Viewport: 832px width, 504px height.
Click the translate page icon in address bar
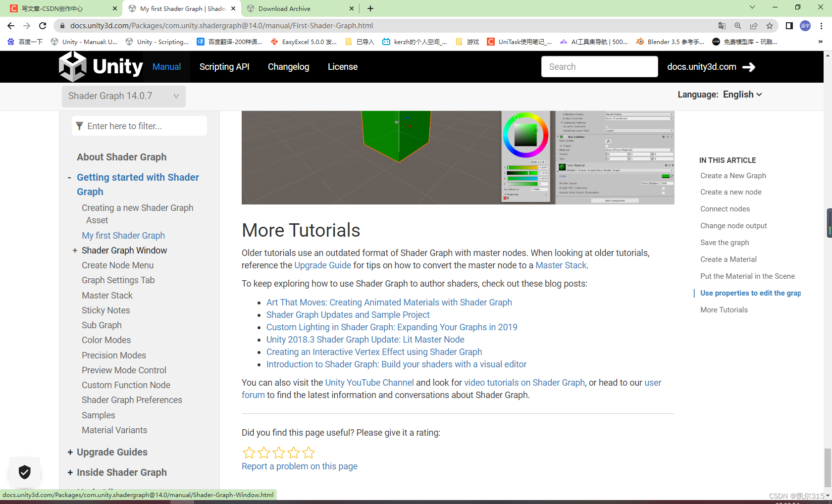tap(722, 26)
